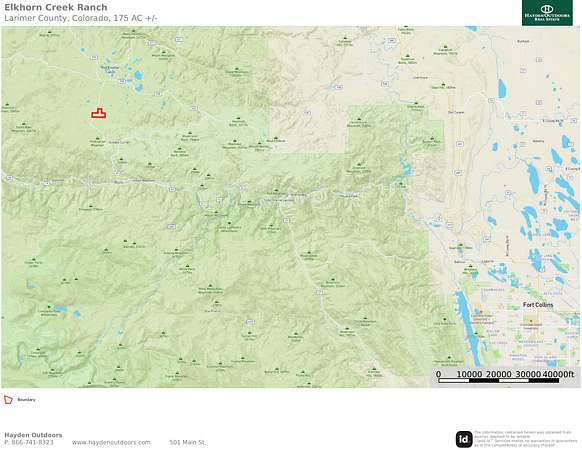Click the map scale bar

(x=498, y=381)
